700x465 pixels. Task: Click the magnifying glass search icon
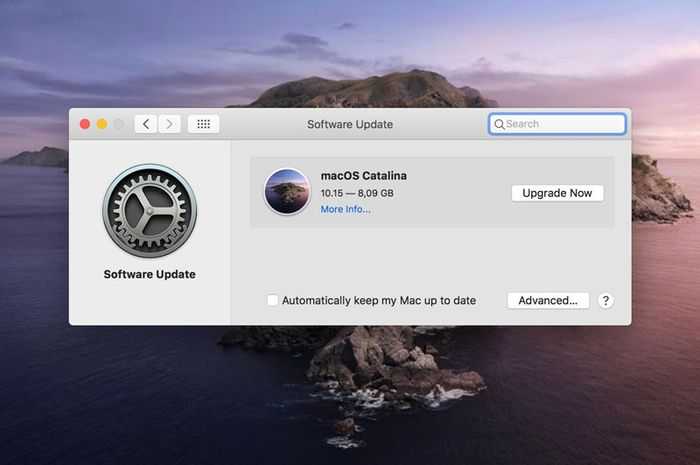coord(499,124)
